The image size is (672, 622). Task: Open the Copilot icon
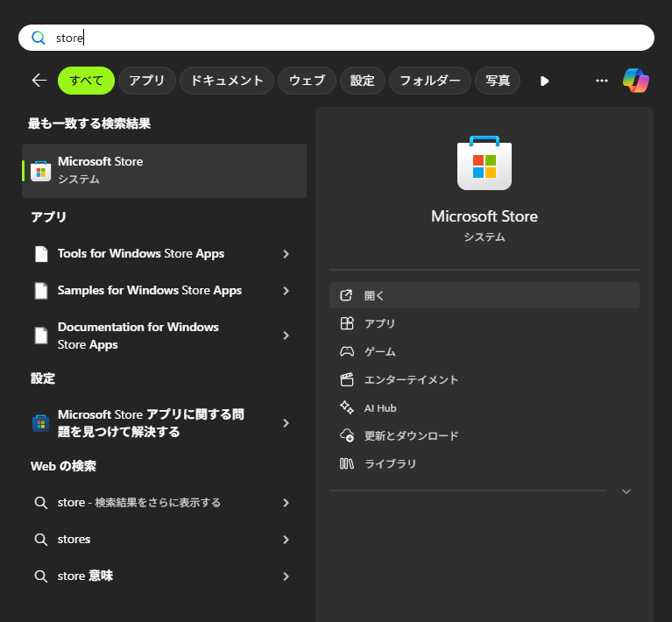coord(636,81)
